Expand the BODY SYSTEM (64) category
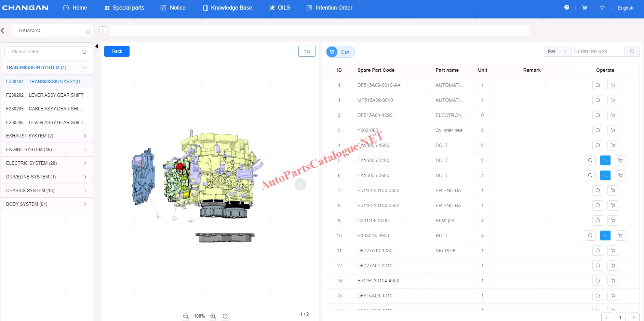 (x=85, y=204)
